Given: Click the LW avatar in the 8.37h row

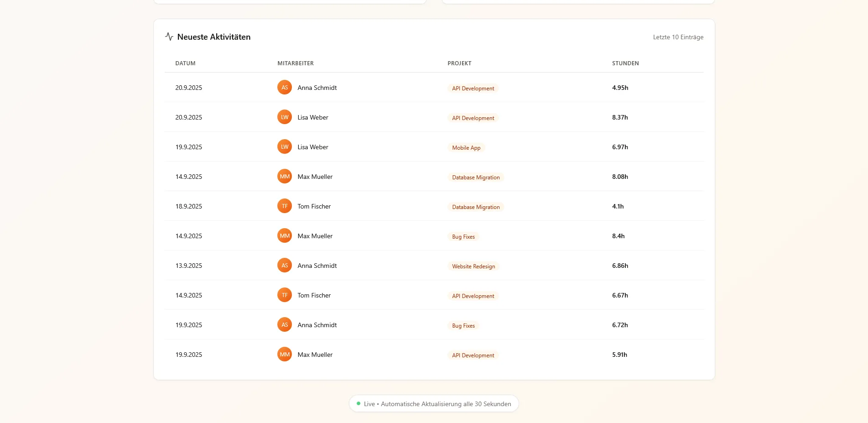Looking at the screenshot, I should [x=285, y=117].
